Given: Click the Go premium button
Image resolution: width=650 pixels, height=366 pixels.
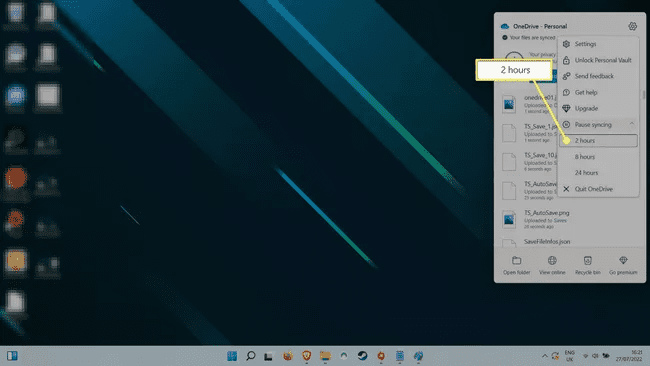Looking at the screenshot, I should (623, 265).
